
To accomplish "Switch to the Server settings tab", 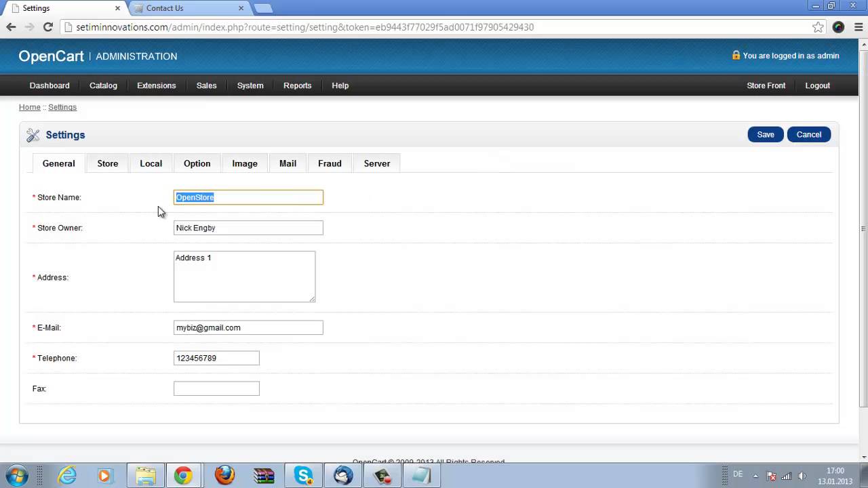I will [377, 163].
